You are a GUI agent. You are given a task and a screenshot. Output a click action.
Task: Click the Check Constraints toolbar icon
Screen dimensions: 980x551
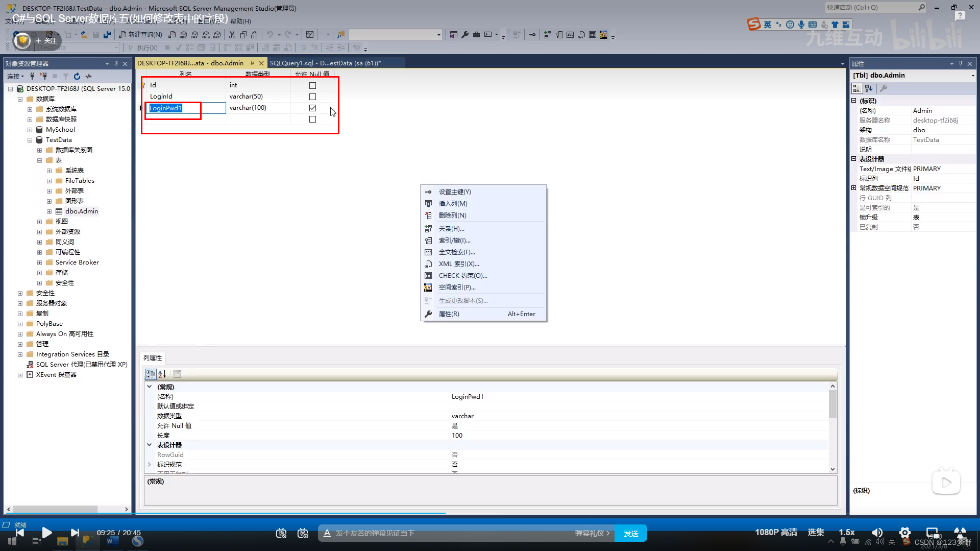[593, 35]
